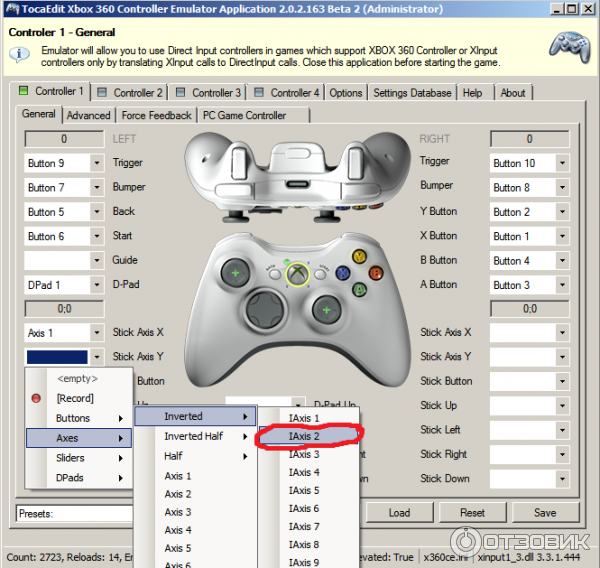Image resolution: width=600 pixels, height=568 pixels.
Task: Open the Inverted Half submenu
Action: click(195, 436)
